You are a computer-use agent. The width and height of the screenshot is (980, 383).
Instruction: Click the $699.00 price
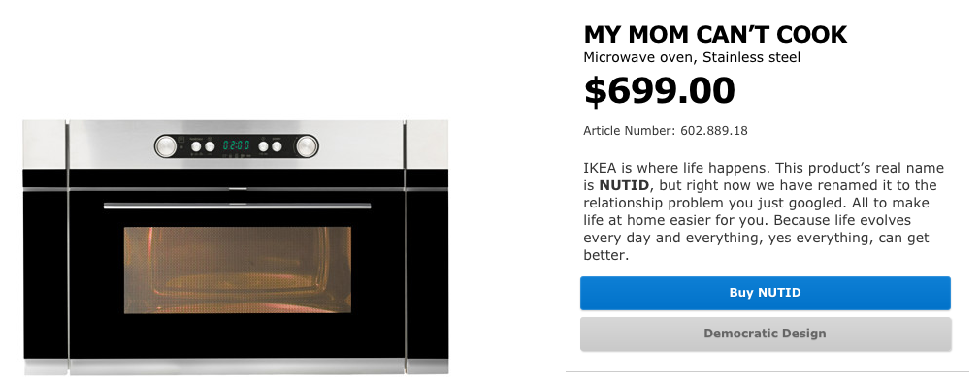659,90
